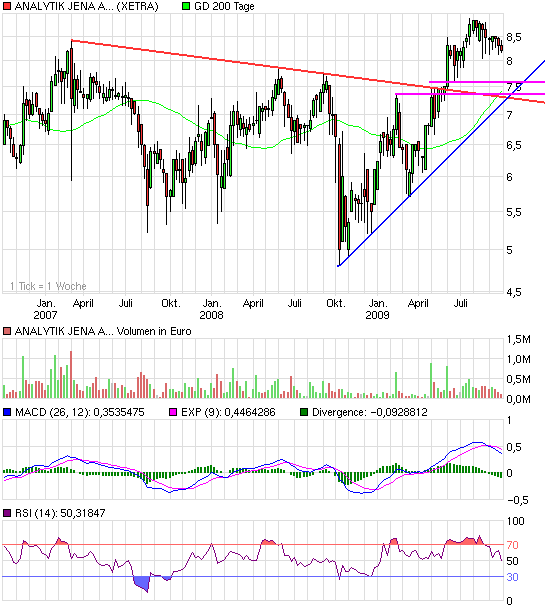Select the 'ANALYTIK JENA A... (XETRA)' title
545x609 pixels.
click(86, 7)
